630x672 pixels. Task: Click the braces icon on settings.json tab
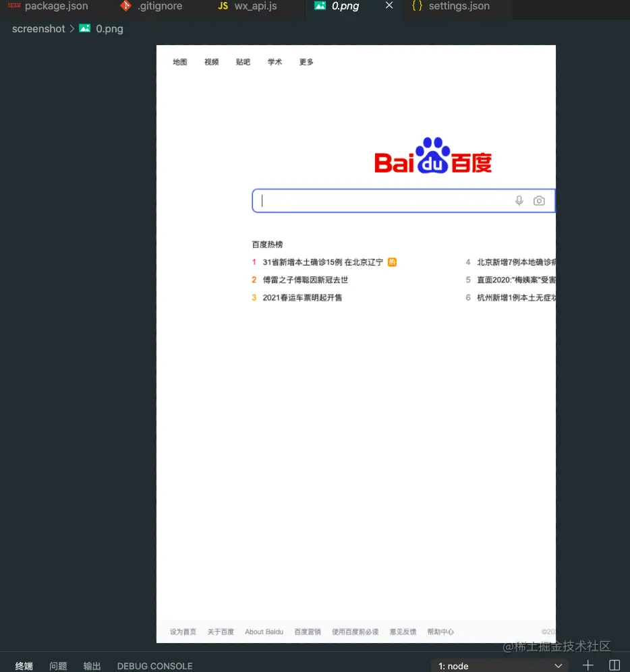pyautogui.click(x=417, y=6)
